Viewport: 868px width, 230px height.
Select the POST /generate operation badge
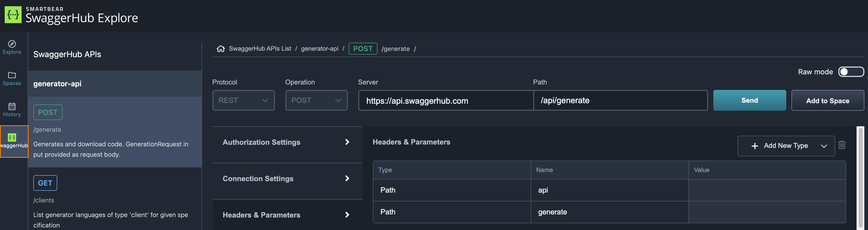point(47,112)
